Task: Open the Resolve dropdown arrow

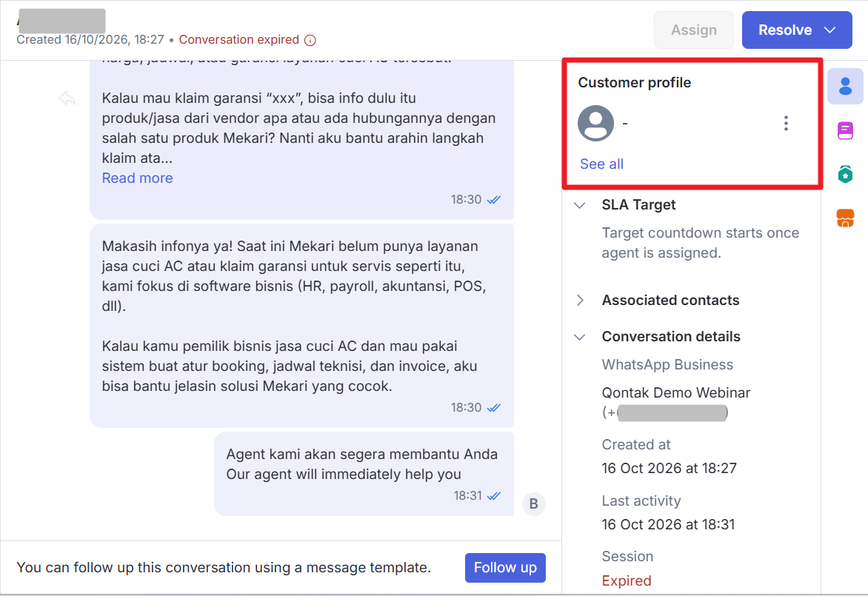Action: point(829,30)
